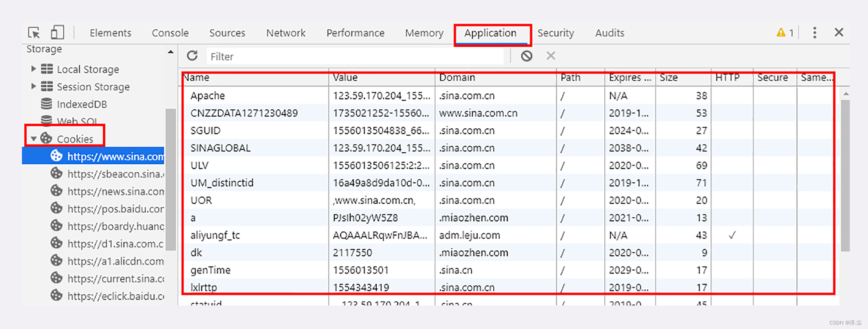
Task: Select the https://pos.baidu.com cookie origin
Action: coord(115,209)
